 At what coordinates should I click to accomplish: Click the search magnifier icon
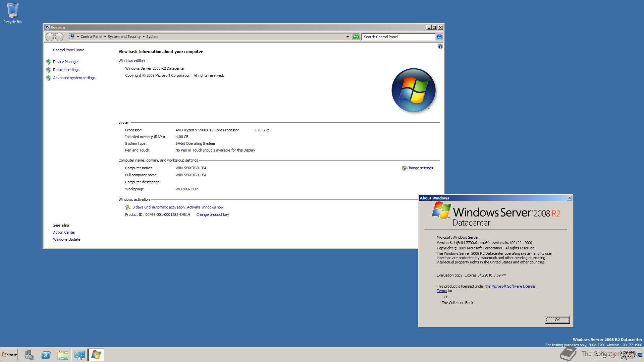(439, 37)
